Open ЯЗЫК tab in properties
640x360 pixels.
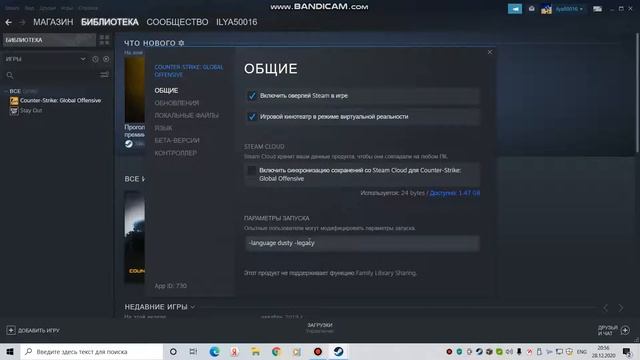tap(163, 128)
